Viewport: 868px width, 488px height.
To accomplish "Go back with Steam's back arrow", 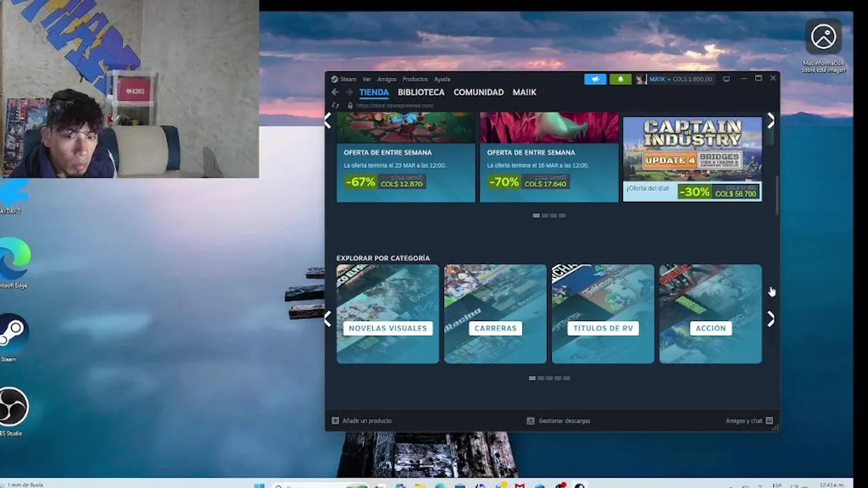I will [335, 92].
